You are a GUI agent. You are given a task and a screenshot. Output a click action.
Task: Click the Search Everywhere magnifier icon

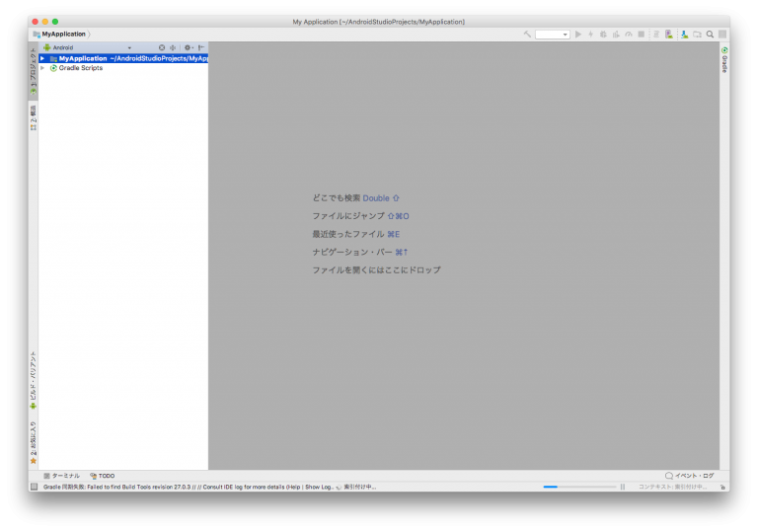pyautogui.click(x=709, y=35)
